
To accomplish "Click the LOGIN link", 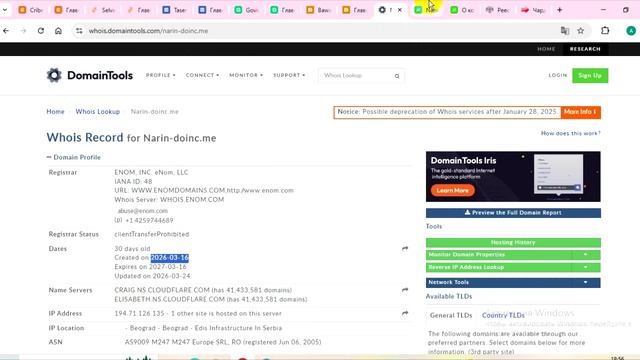I will (558, 75).
